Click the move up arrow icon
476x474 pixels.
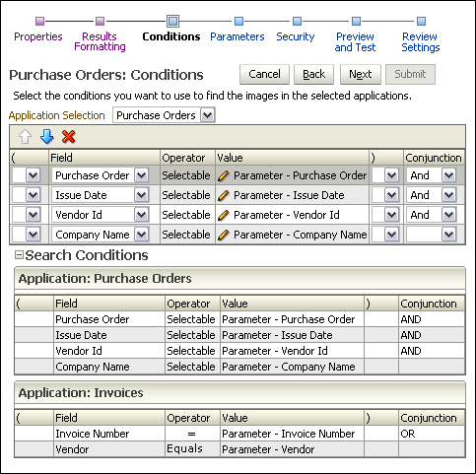click(25, 137)
